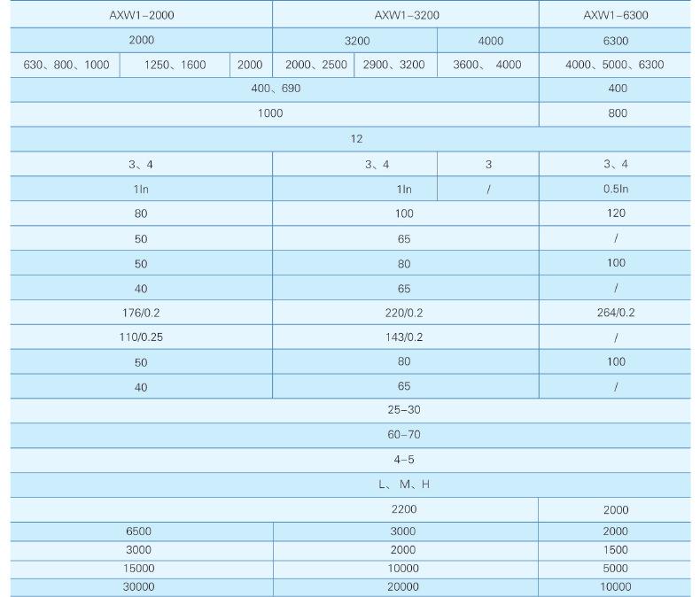The height and width of the screenshot is (597, 700).
Task: Click the 1250、1600 cell
Action: 175,65
